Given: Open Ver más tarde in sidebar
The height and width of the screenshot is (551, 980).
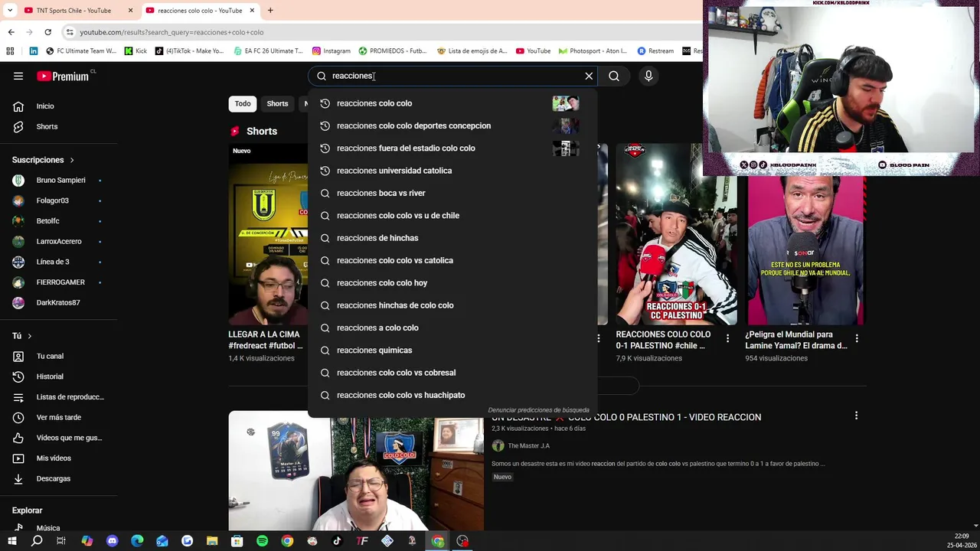Looking at the screenshot, I should [58, 417].
